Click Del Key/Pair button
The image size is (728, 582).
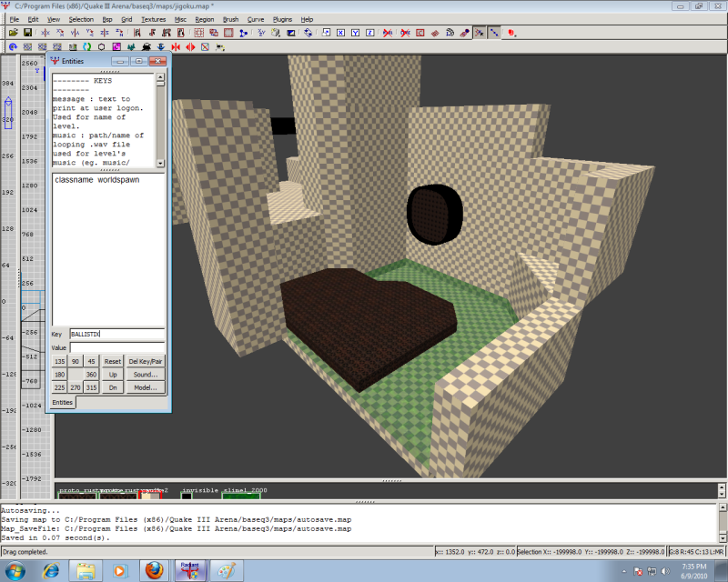pyautogui.click(x=146, y=362)
